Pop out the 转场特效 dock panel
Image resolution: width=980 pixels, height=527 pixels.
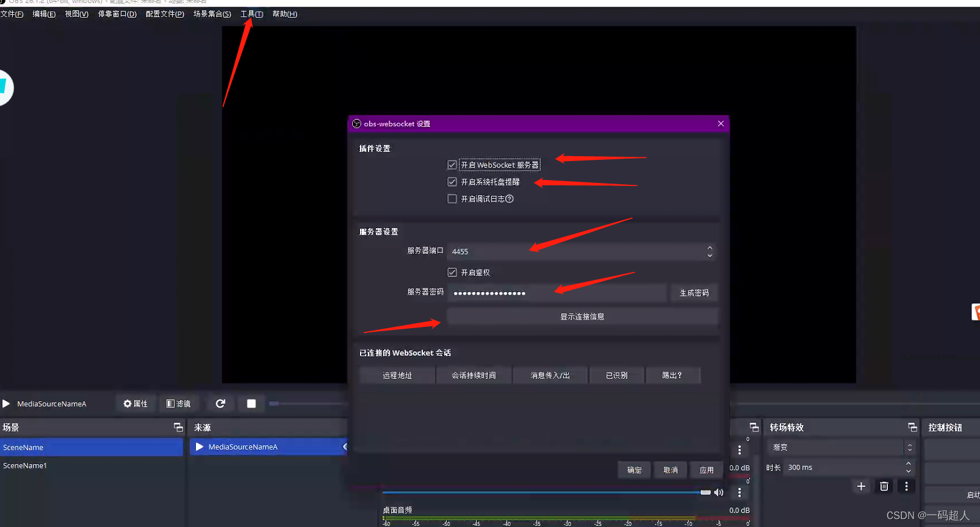pyautogui.click(x=912, y=427)
